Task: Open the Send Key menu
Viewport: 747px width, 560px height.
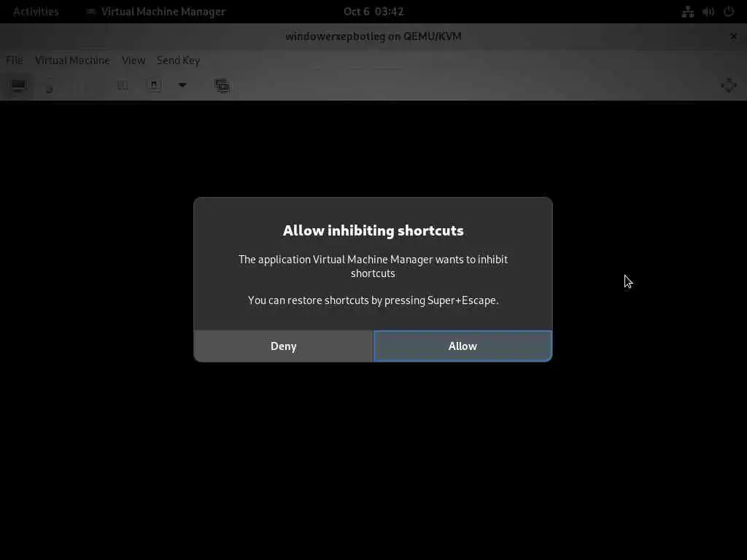Action: click(179, 61)
